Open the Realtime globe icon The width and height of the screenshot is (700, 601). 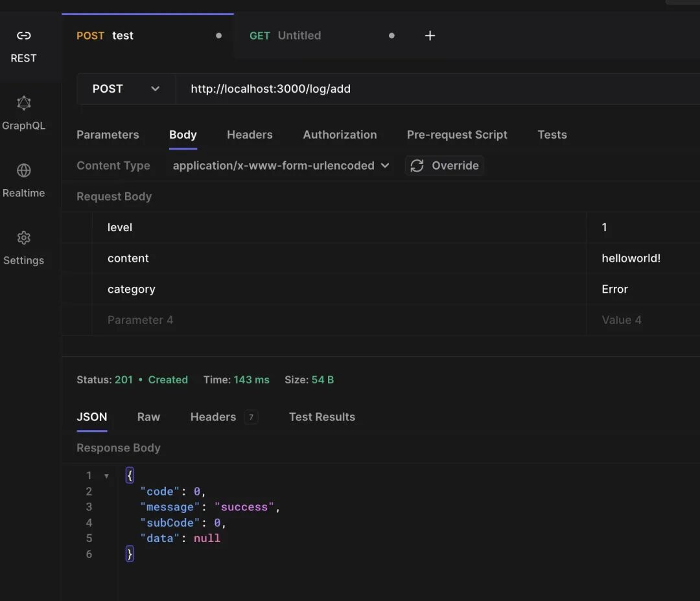pos(24,170)
